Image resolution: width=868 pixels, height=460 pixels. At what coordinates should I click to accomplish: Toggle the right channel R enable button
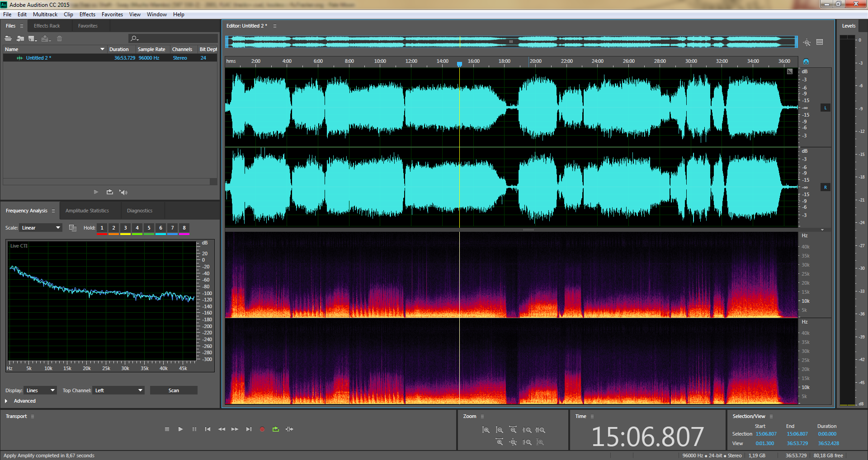pos(825,188)
